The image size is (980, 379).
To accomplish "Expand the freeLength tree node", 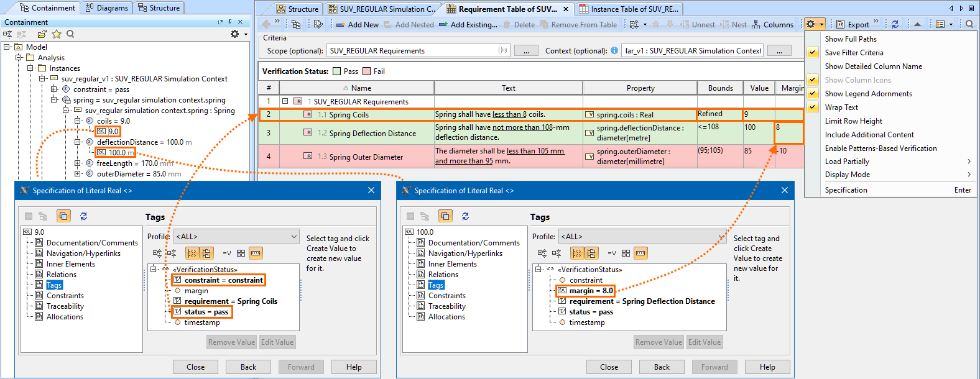I will click(78, 163).
